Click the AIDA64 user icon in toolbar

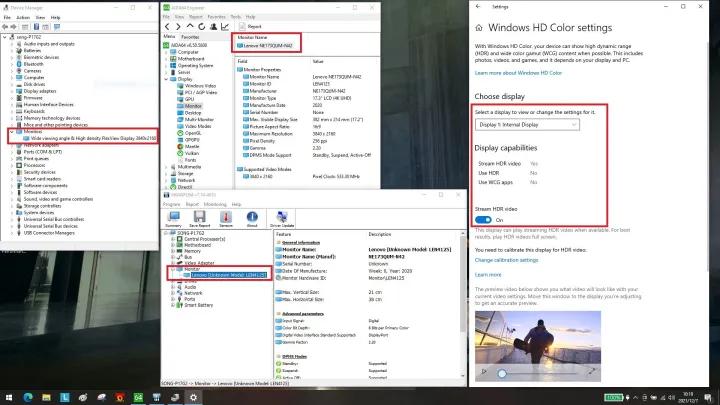tap(213, 27)
